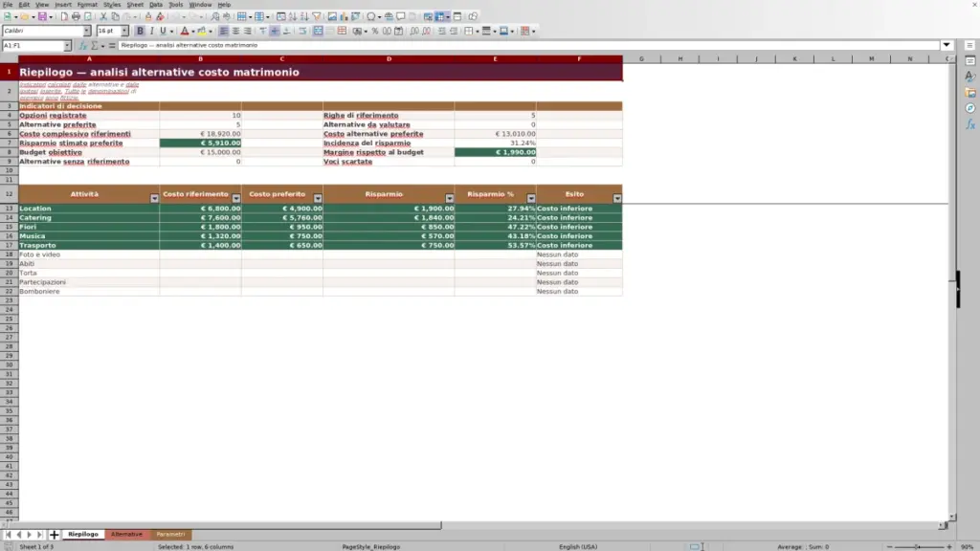Open the Costo preferito filter dropdown
Image resolution: width=980 pixels, height=551 pixels.
click(x=318, y=198)
